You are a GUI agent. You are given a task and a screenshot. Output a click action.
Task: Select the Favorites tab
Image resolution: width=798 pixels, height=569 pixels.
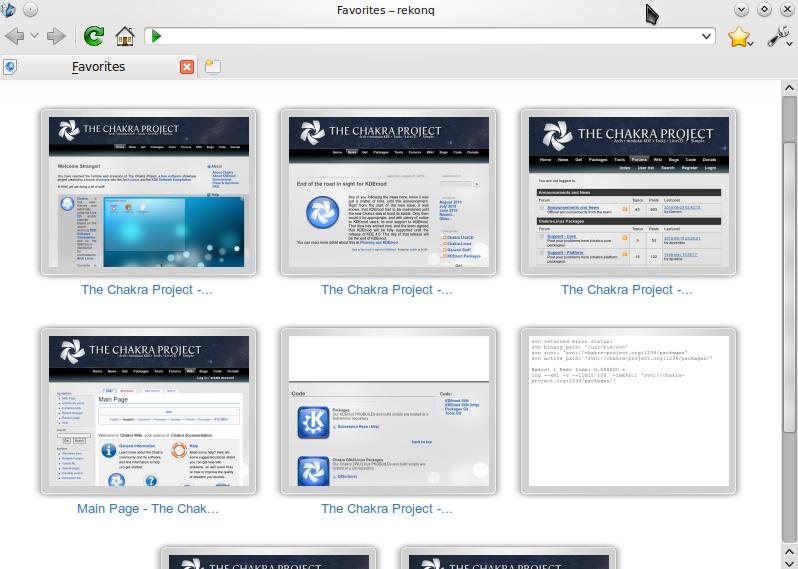click(98, 67)
